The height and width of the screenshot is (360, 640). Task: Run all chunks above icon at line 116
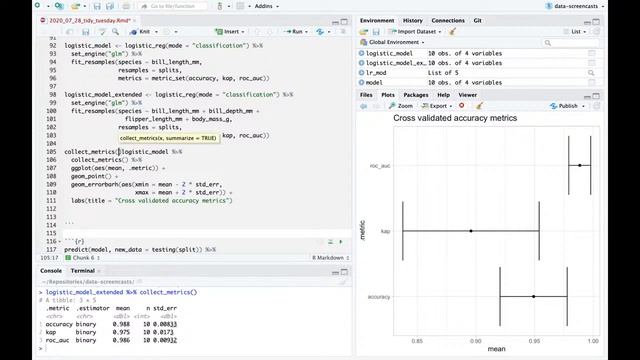click(x=330, y=242)
